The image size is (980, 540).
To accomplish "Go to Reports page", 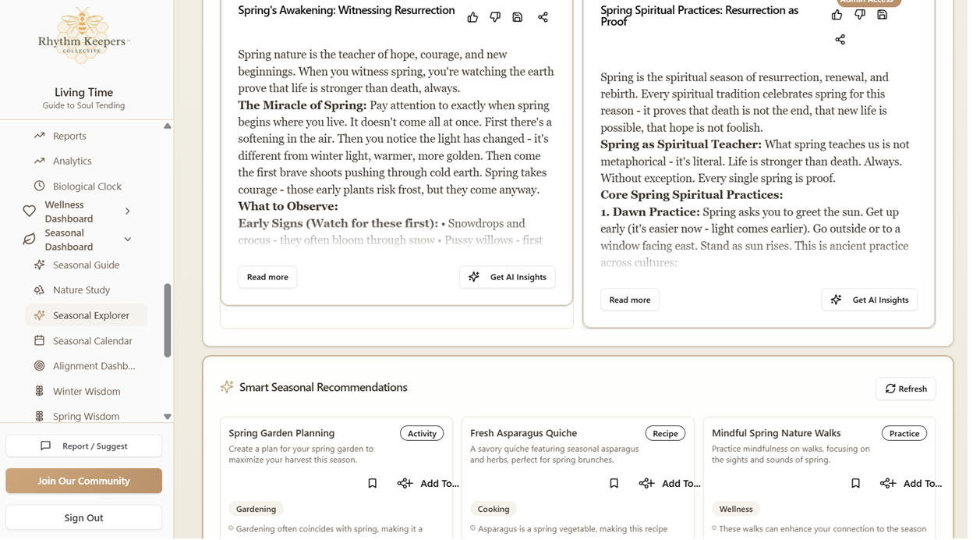I will (87, 137).
